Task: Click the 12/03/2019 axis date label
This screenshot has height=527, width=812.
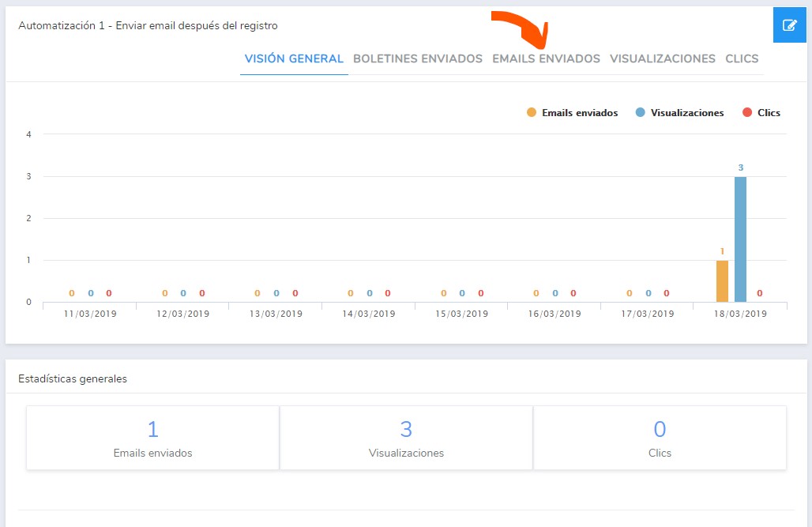Action: click(x=182, y=314)
